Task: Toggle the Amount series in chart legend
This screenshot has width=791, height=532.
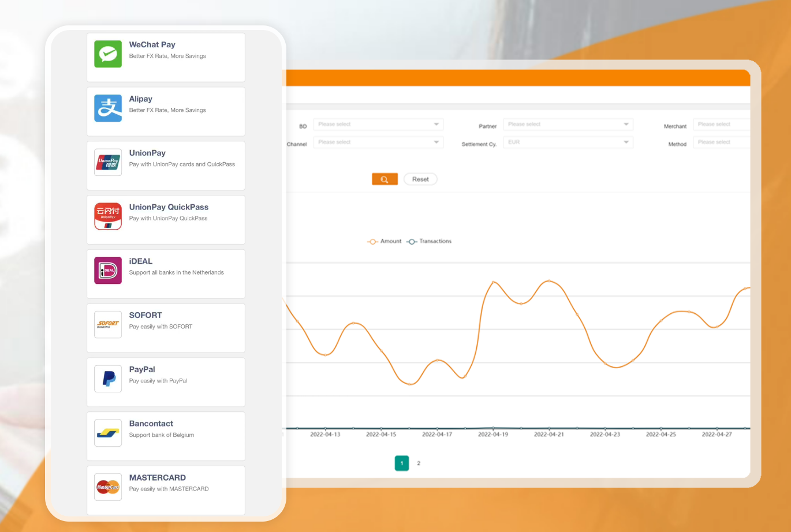Action: click(x=385, y=241)
